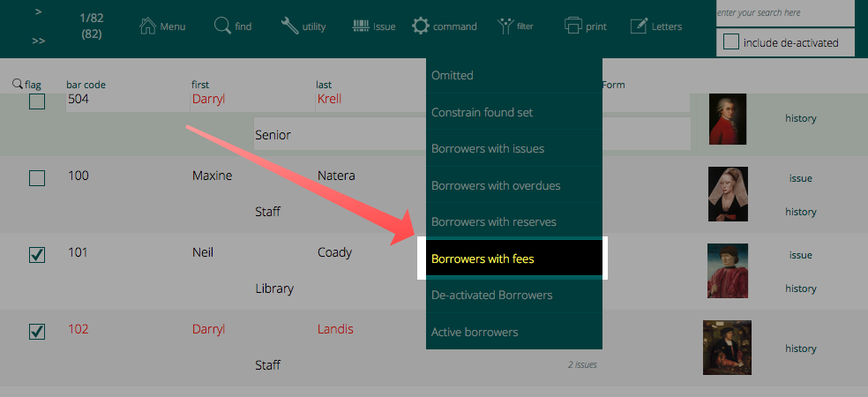Screen dimensions: 868x397
Task: Uncheck the flag box for Neil Coady
Action: pyautogui.click(x=37, y=255)
